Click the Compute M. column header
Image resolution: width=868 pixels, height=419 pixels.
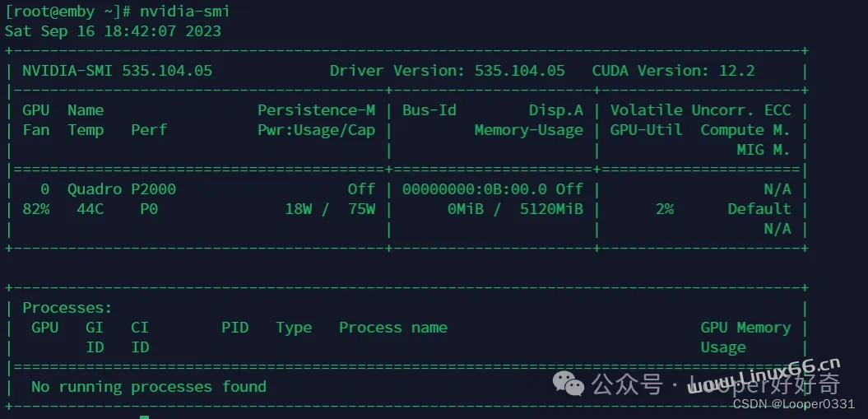click(745, 130)
